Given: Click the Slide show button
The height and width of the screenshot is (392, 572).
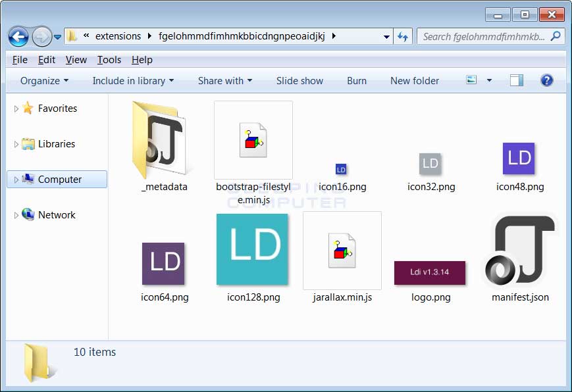Looking at the screenshot, I should tap(299, 81).
